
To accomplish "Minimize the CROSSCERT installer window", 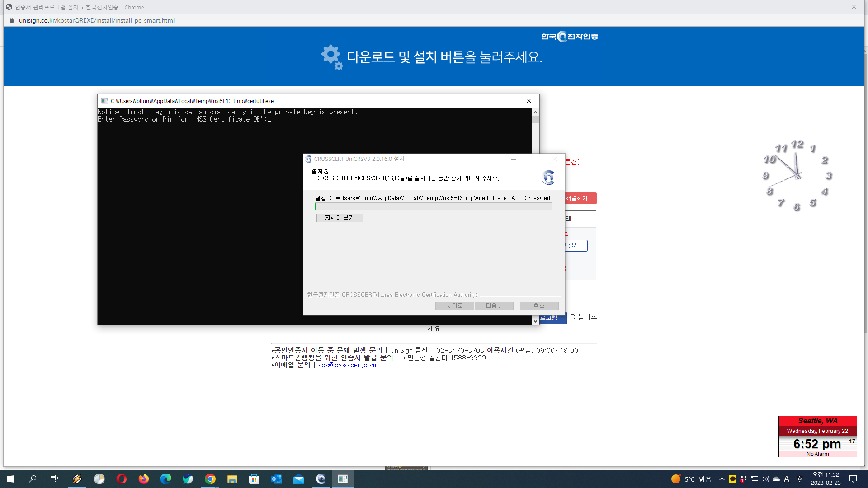I will click(514, 159).
